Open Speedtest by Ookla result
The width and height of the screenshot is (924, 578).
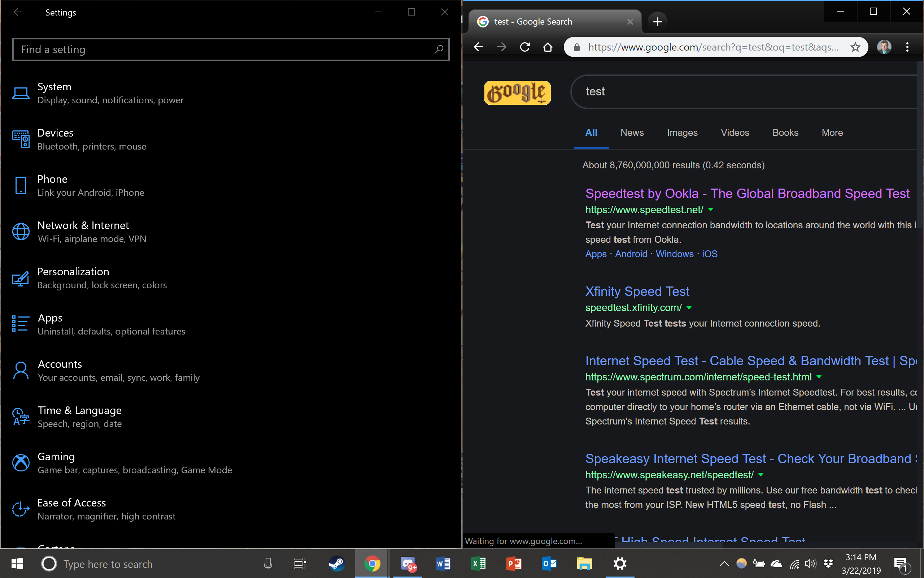click(x=747, y=193)
